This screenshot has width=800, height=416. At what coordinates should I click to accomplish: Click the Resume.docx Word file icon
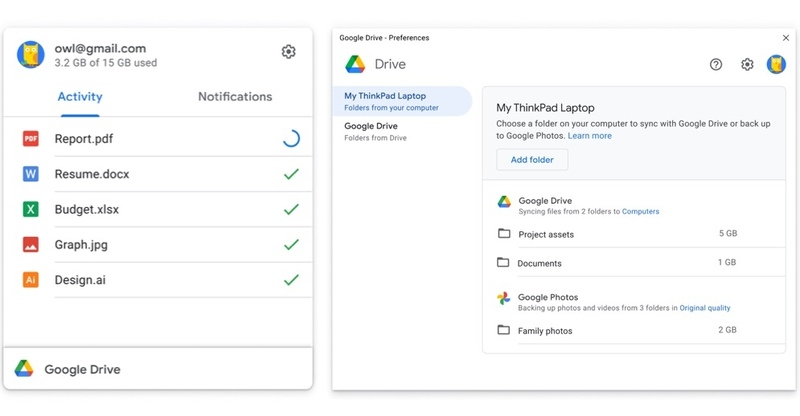31,174
